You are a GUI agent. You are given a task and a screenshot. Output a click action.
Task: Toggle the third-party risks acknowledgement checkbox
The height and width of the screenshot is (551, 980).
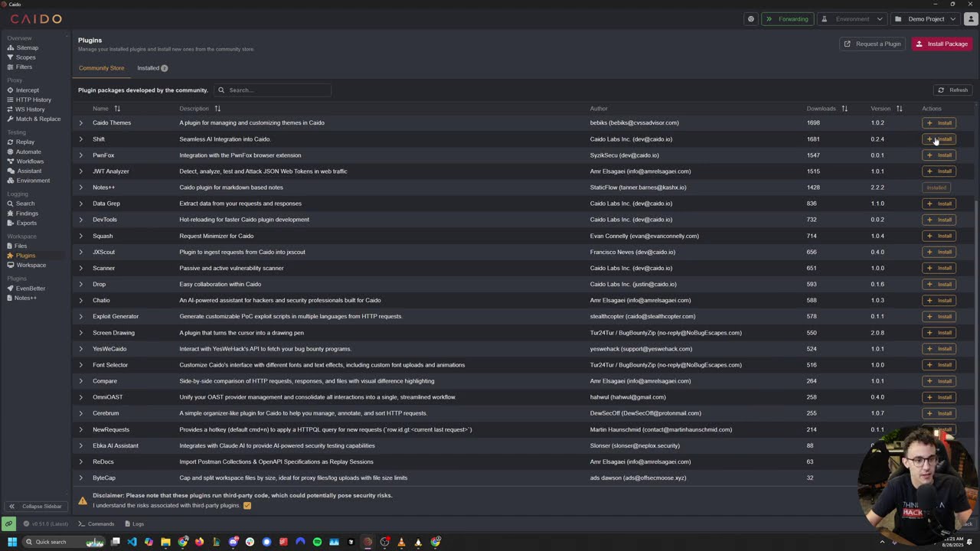pos(247,506)
